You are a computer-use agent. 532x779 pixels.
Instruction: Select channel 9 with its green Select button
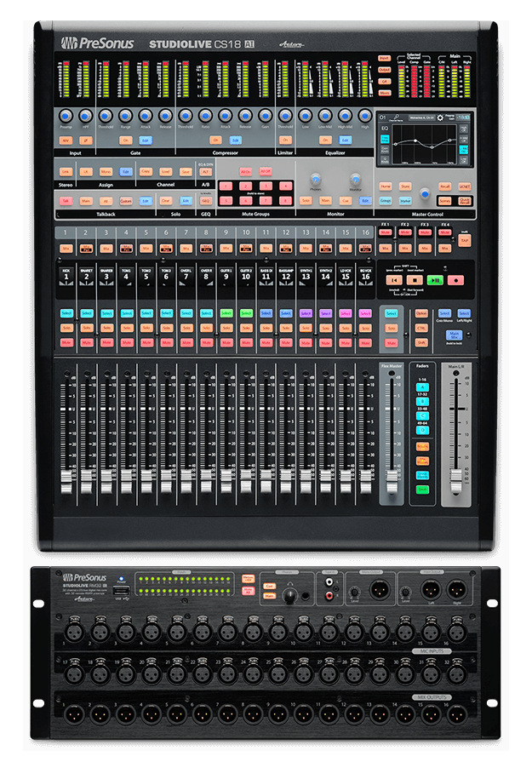(226, 313)
